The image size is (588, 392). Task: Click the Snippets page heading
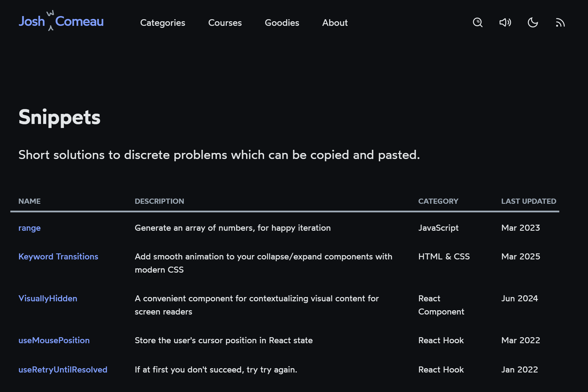pyautogui.click(x=59, y=117)
